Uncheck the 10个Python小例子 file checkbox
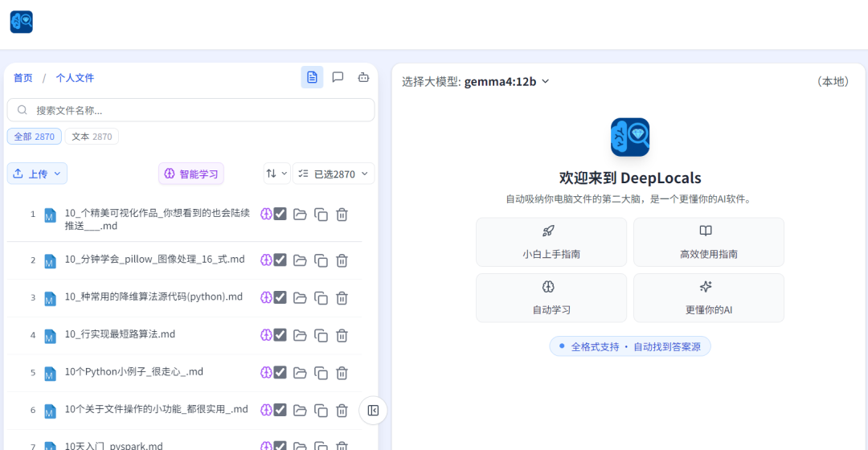The height and width of the screenshot is (450, 868). (x=280, y=372)
